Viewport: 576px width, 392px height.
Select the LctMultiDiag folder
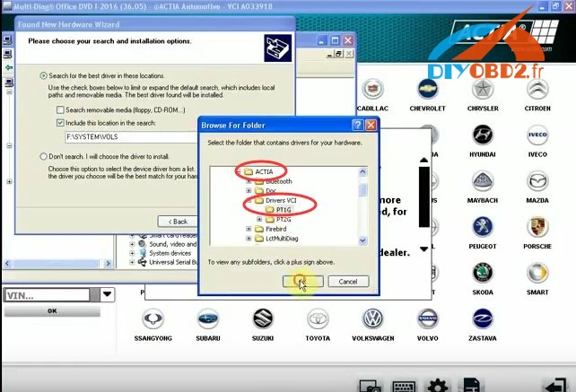coord(281,240)
